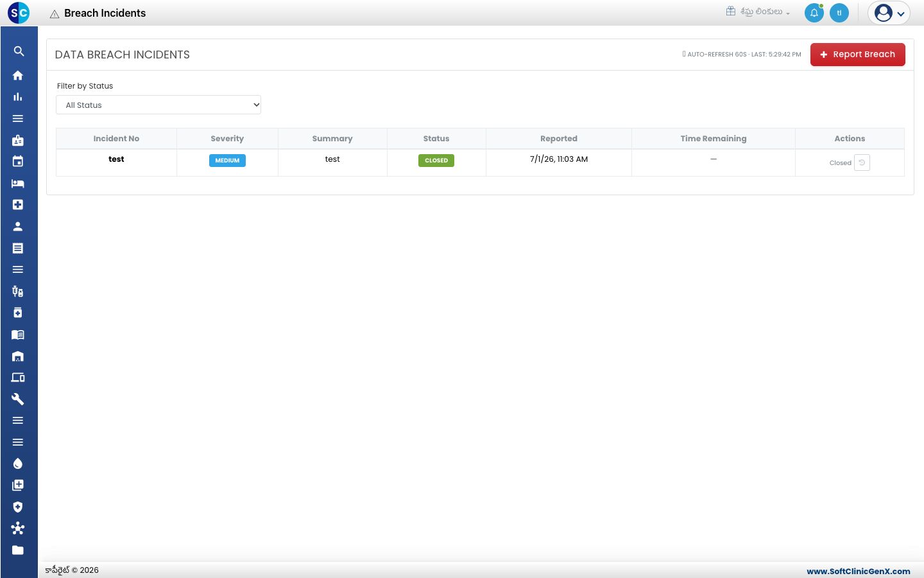The image size is (924, 578).
Task: Select the "tl" language circle button
Action: click(839, 13)
